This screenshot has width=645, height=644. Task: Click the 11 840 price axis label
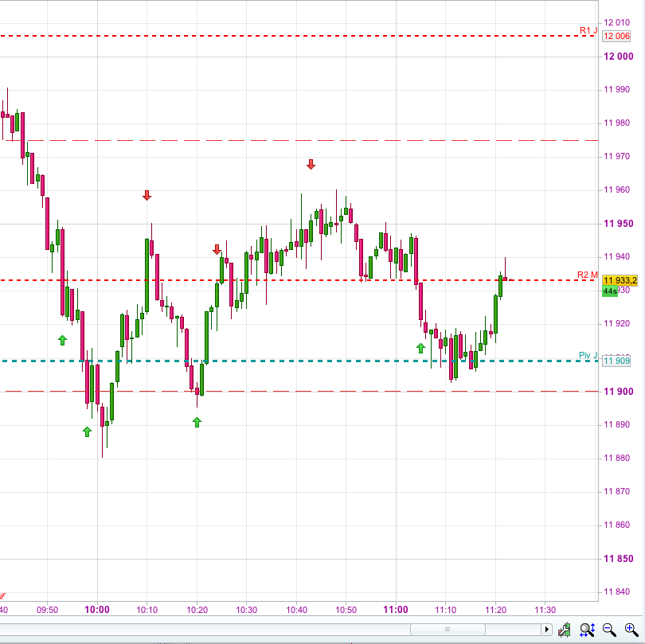coord(616,592)
